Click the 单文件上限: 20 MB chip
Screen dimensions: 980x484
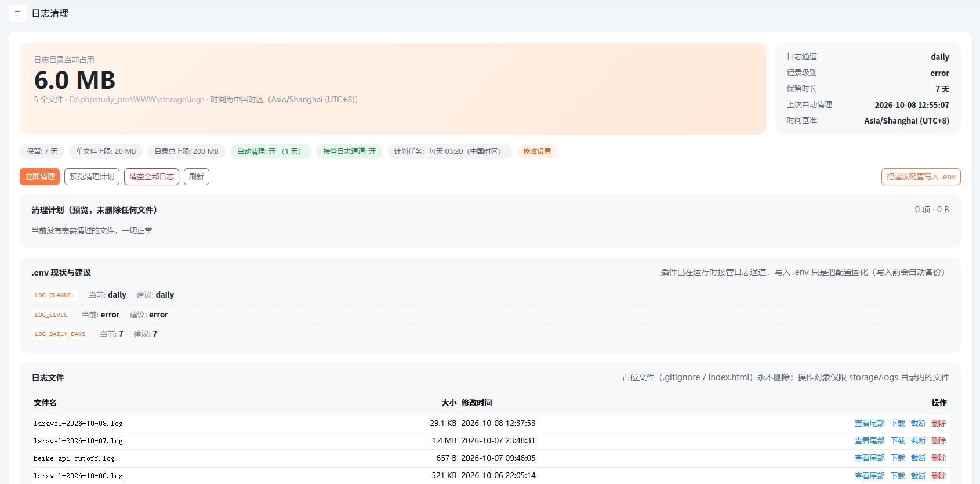click(106, 151)
